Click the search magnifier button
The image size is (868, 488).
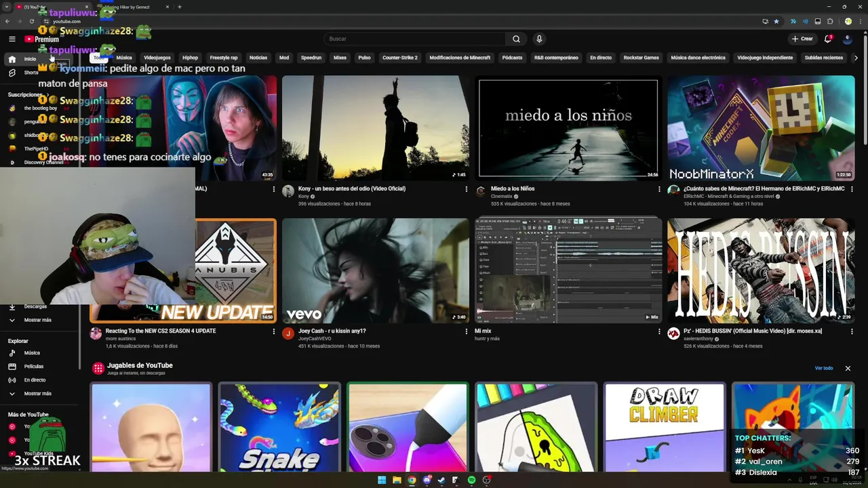(516, 39)
